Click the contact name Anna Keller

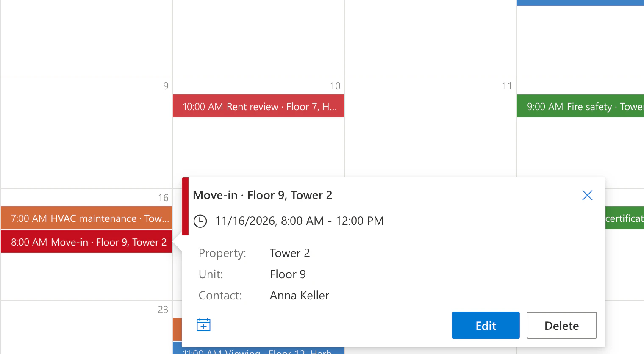click(300, 296)
